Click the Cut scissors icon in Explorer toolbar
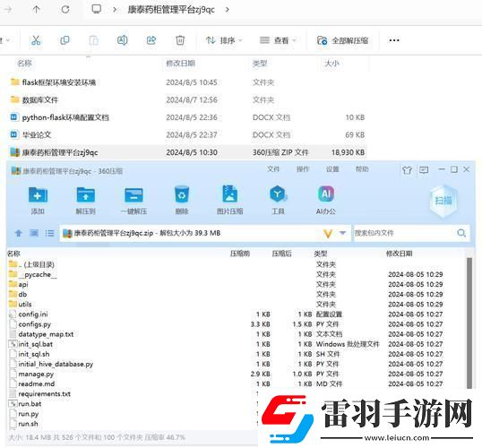This screenshot has width=482, height=448. [x=36, y=40]
